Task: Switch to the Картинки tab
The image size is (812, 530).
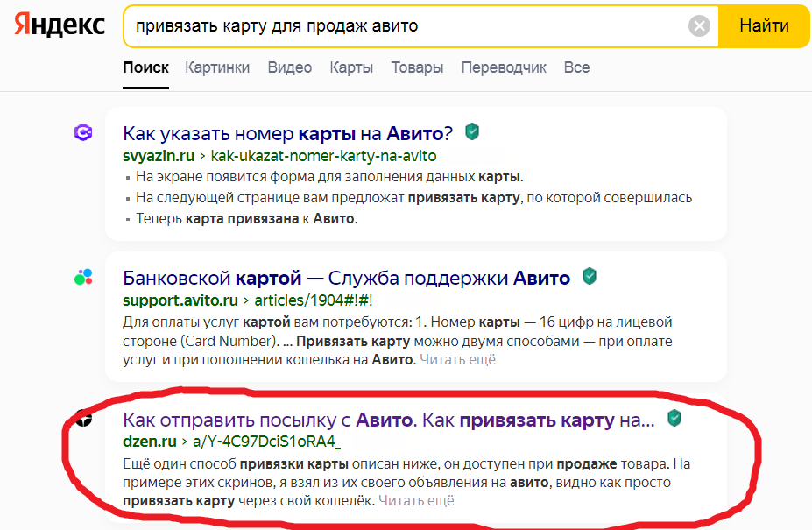Action: click(217, 67)
